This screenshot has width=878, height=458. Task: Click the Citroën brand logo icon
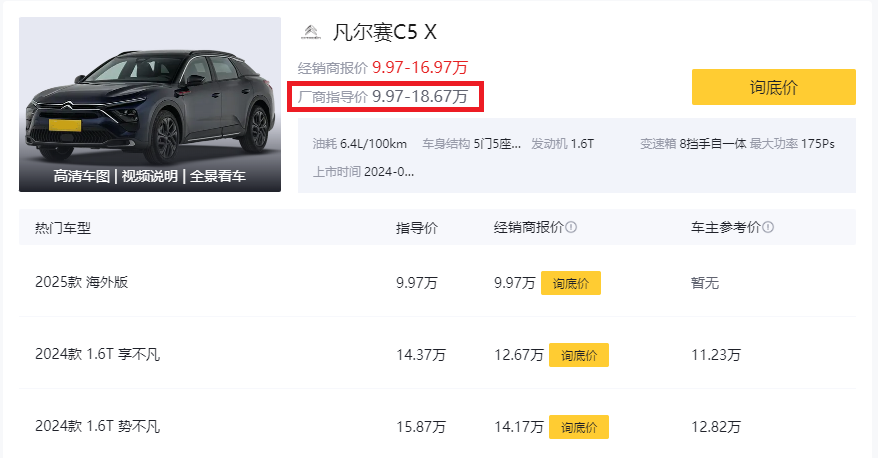(311, 32)
